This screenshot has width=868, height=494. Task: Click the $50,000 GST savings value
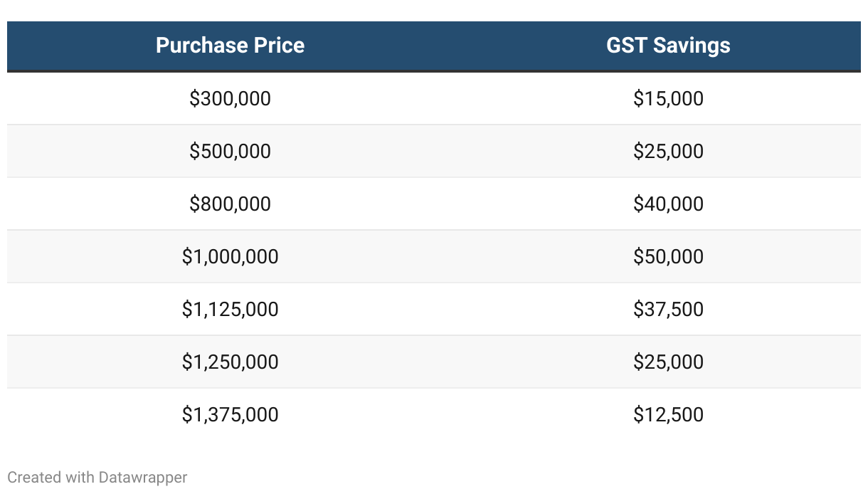(668, 256)
